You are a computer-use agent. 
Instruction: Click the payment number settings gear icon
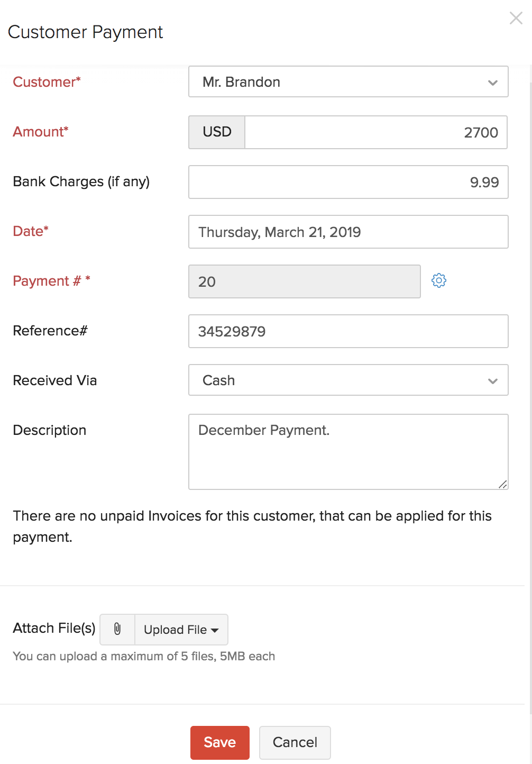tap(439, 280)
